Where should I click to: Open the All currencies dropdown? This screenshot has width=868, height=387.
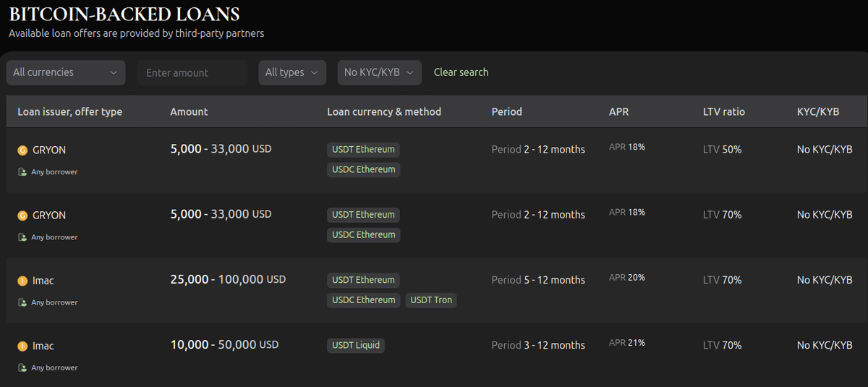coord(66,72)
